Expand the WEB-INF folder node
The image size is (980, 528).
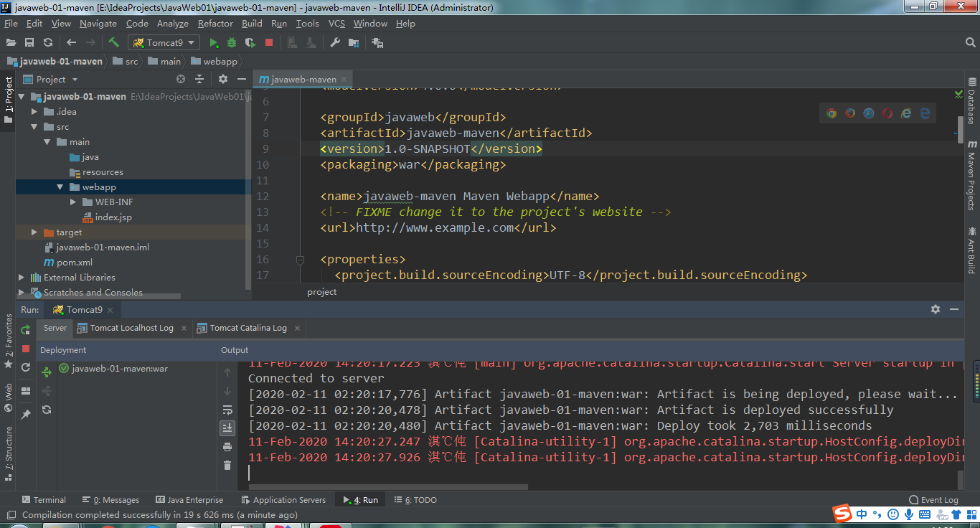click(x=74, y=202)
